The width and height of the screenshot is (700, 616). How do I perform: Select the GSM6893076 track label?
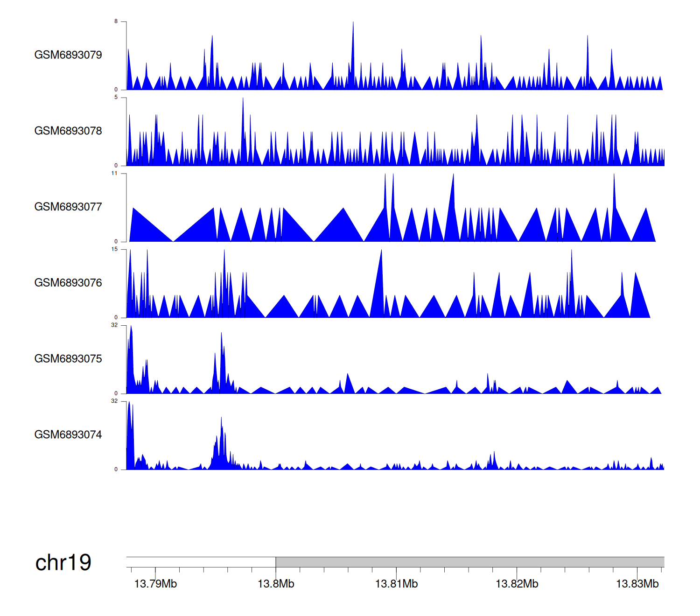tap(68, 283)
